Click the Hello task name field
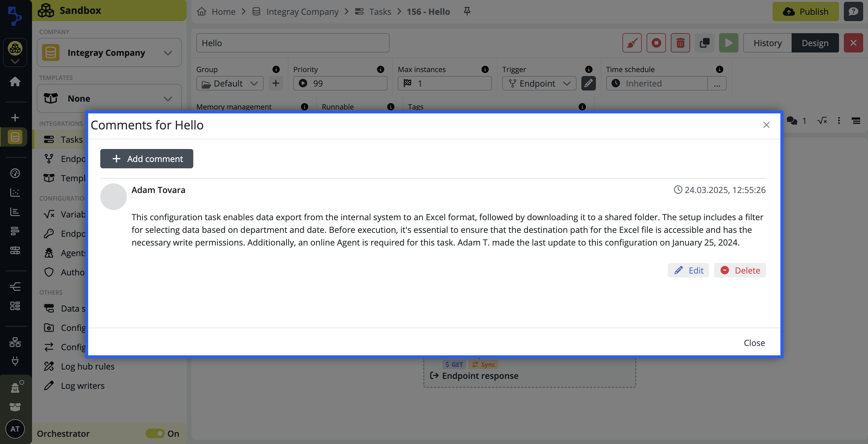 coord(292,43)
